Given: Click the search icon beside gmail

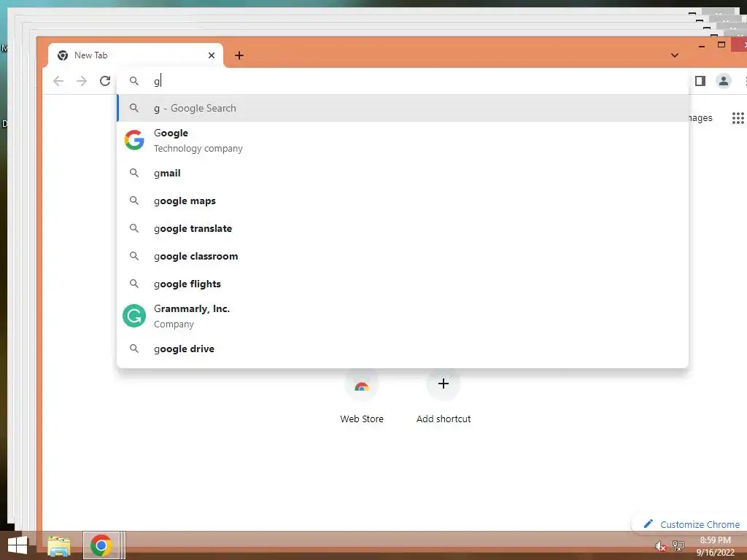Looking at the screenshot, I should tap(134, 173).
